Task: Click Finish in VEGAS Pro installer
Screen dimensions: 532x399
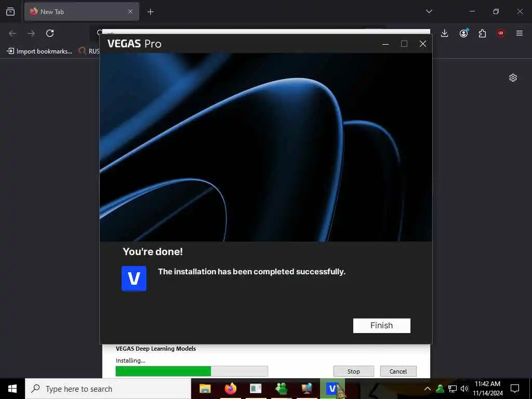Action: (x=382, y=326)
